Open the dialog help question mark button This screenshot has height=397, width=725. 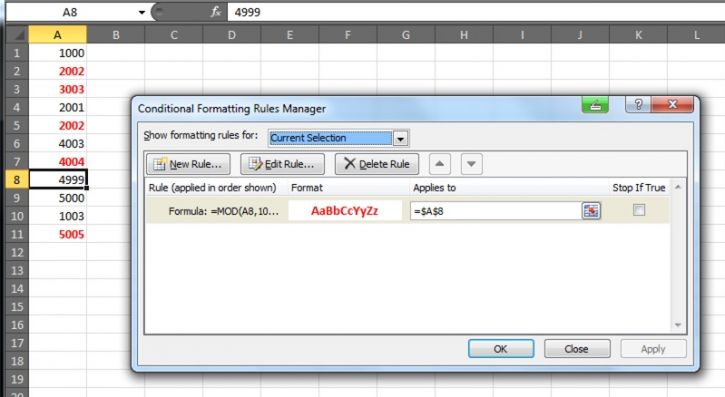(x=638, y=105)
